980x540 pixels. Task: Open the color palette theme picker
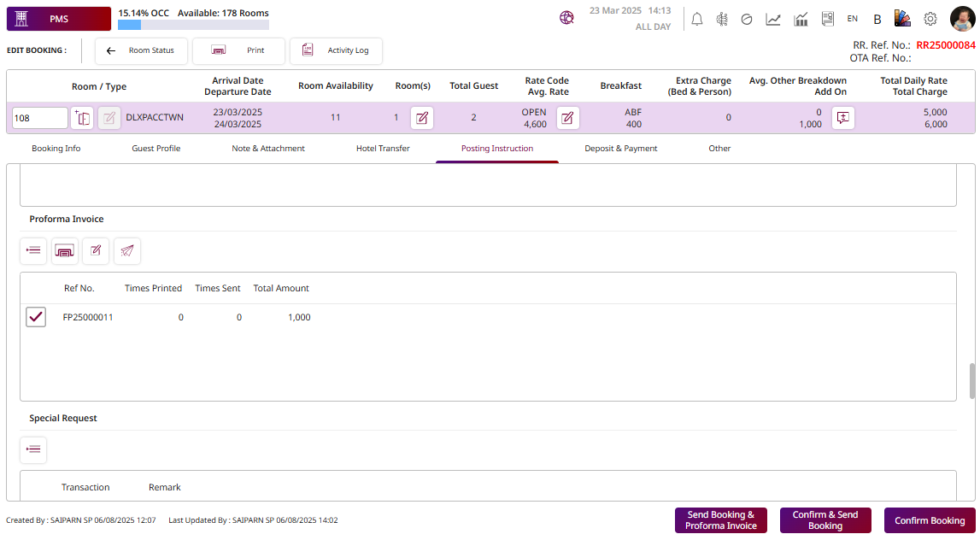point(902,19)
